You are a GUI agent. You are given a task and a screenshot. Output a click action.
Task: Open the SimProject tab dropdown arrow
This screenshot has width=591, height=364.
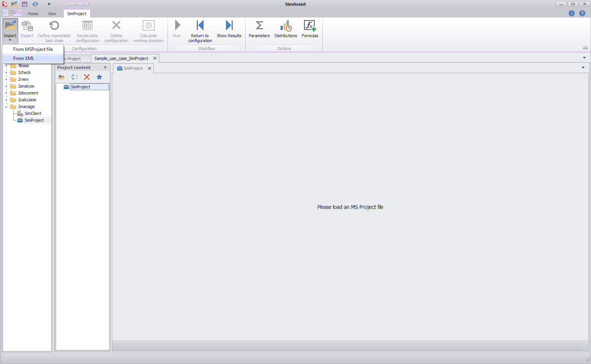point(583,68)
